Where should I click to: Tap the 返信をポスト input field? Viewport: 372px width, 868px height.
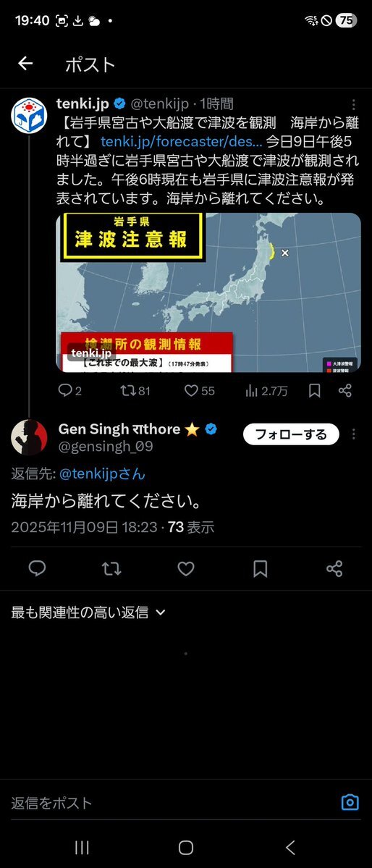pyautogui.click(x=172, y=803)
